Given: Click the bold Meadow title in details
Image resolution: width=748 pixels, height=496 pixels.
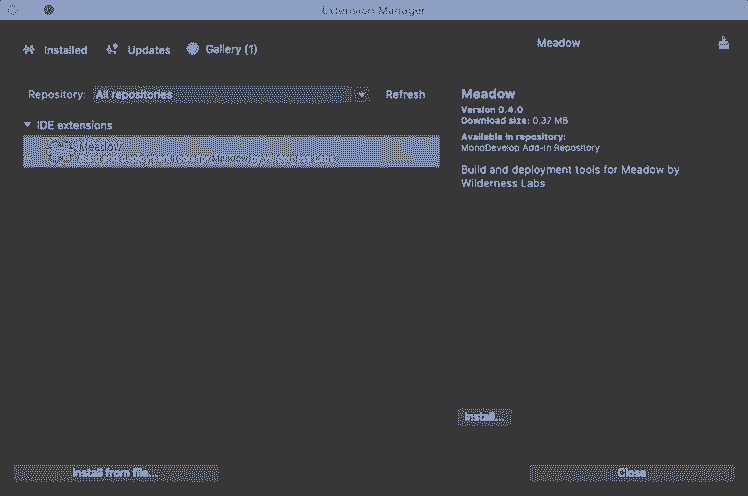Looking at the screenshot, I should click(x=488, y=93).
